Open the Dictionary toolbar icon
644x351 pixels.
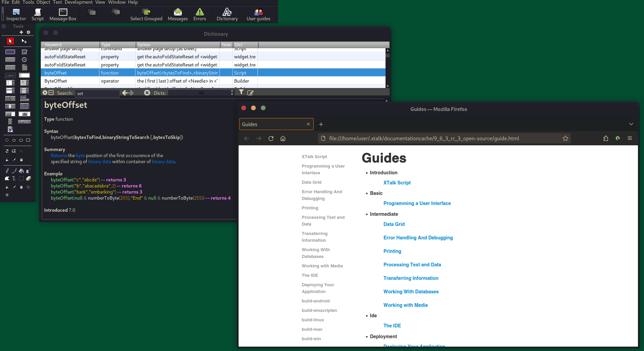227,15
